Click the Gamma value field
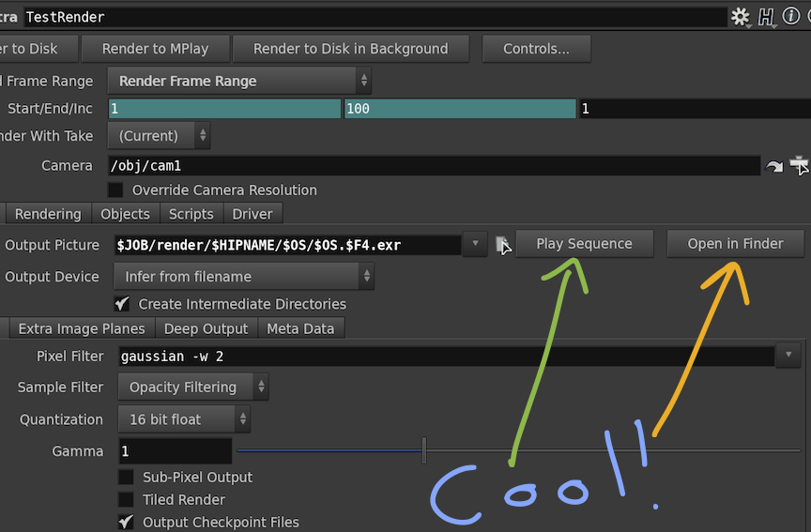The image size is (811, 532). click(176, 450)
